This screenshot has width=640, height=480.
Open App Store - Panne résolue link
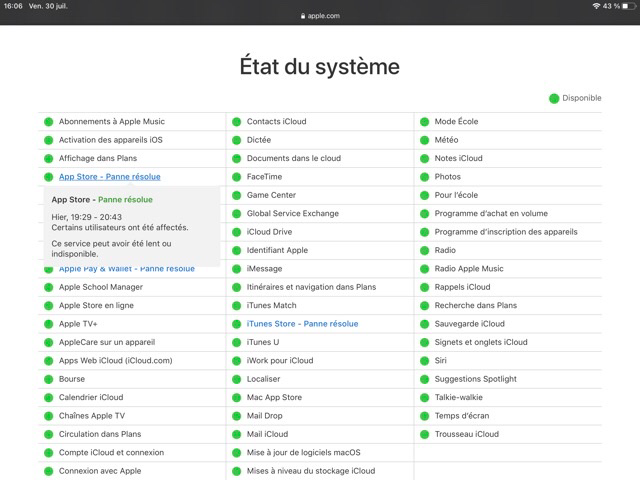109,177
